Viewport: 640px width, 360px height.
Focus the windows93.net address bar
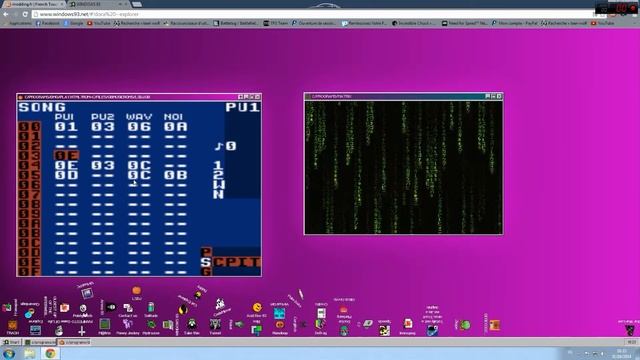click(312, 14)
